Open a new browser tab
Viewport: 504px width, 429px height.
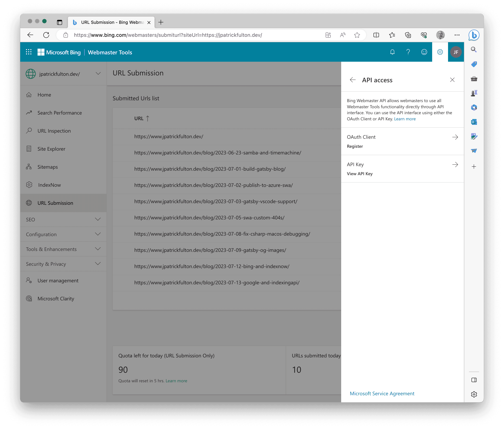[161, 22]
